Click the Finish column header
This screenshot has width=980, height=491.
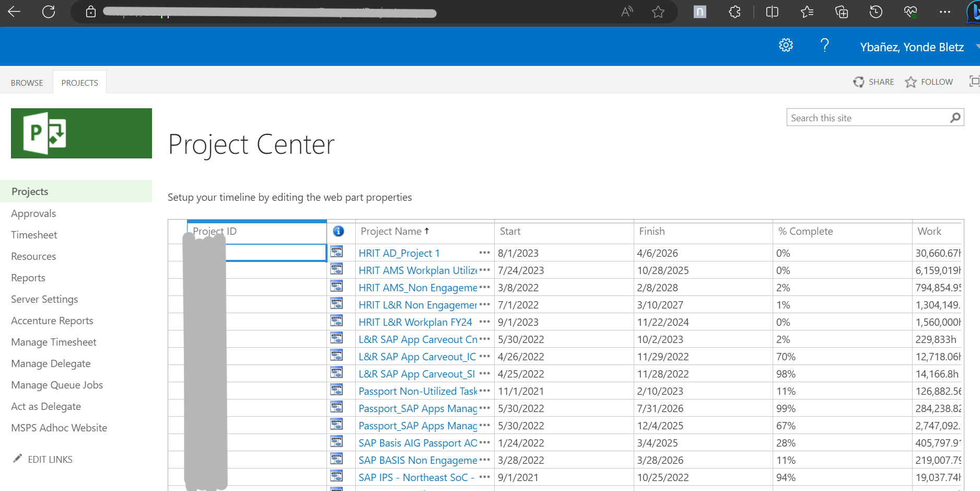652,231
